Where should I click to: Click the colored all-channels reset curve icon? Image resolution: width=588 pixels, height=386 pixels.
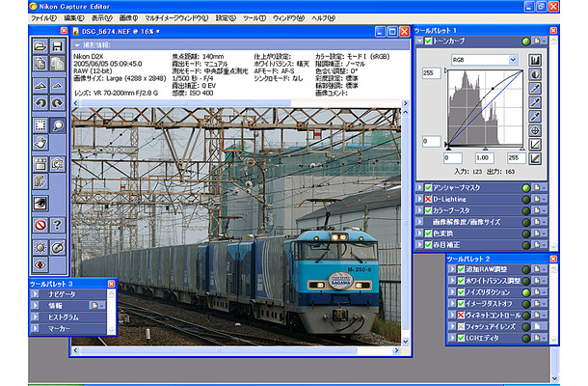(535, 159)
